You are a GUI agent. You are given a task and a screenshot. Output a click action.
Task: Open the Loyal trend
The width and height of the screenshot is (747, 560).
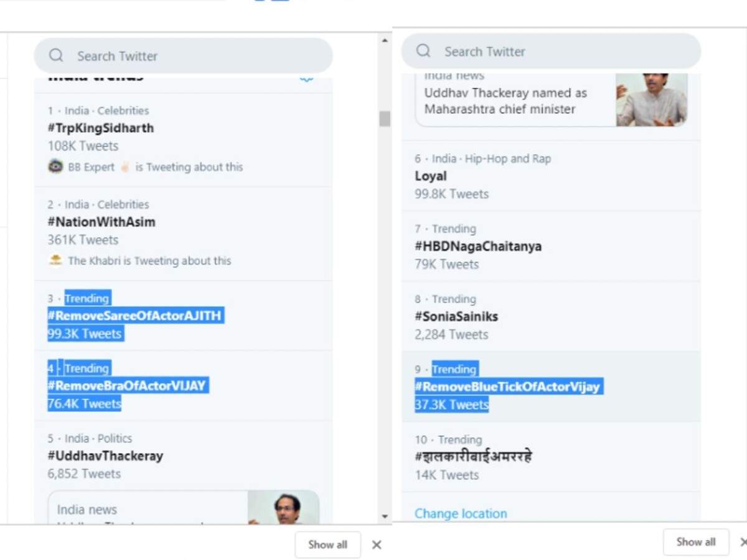pyautogui.click(x=431, y=176)
